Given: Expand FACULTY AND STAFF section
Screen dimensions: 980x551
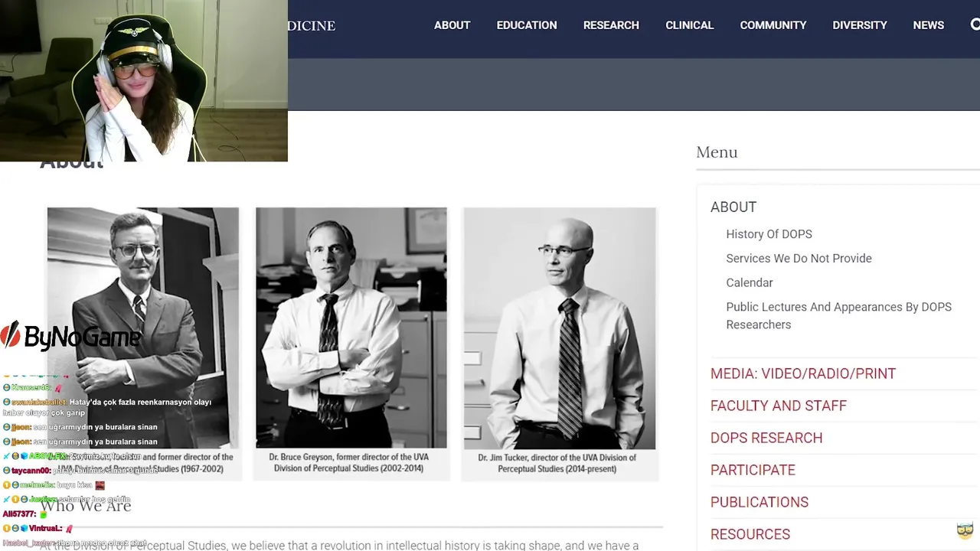Looking at the screenshot, I should tap(779, 406).
